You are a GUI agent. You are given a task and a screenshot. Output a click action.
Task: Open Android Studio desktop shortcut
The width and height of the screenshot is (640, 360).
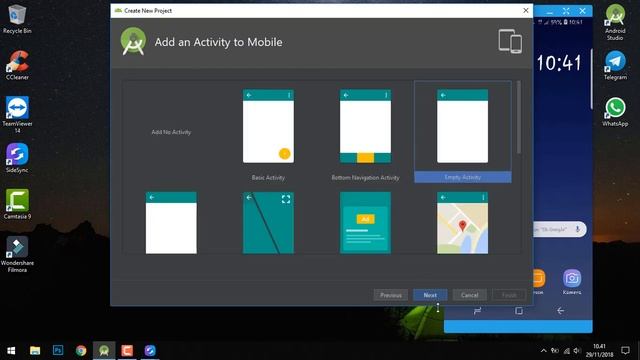pos(615,22)
